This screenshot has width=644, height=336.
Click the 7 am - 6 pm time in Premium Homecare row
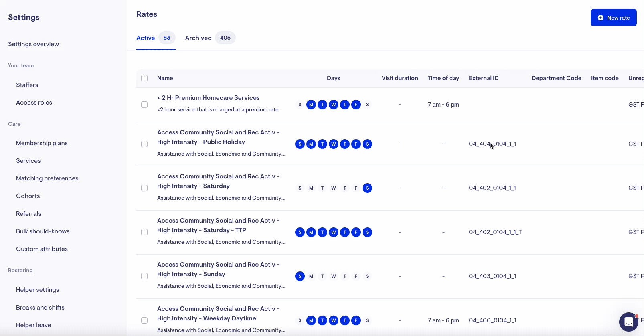443,105
